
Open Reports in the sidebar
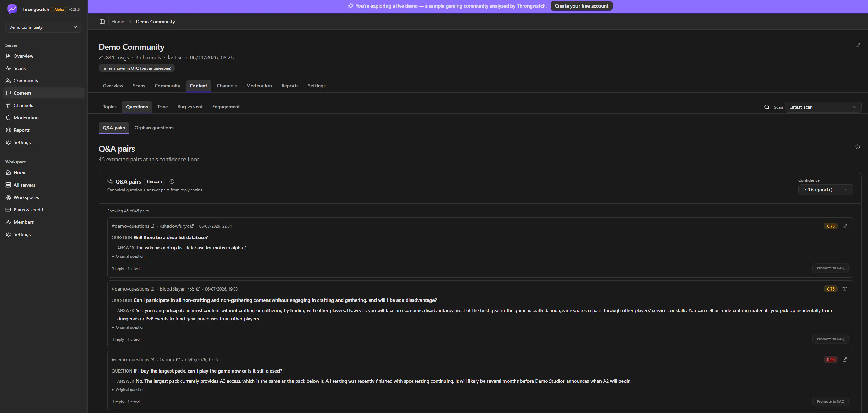tap(44, 130)
